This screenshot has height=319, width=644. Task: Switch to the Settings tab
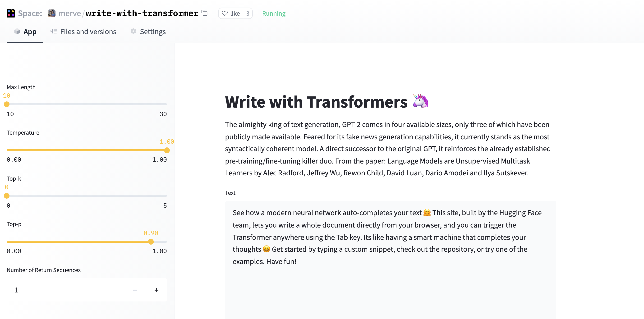tap(152, 32)
